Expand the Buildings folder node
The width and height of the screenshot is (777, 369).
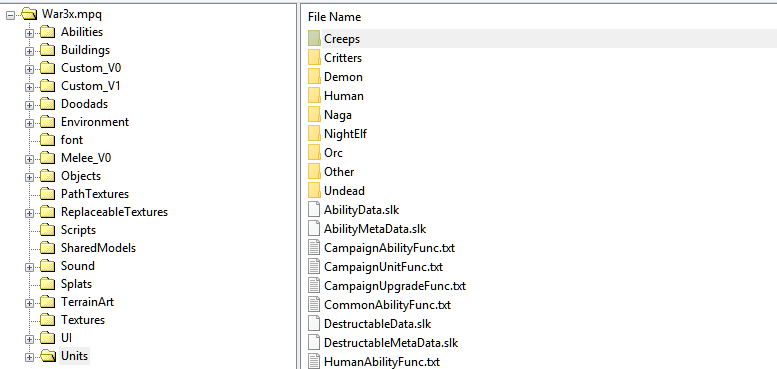point(29,51)
